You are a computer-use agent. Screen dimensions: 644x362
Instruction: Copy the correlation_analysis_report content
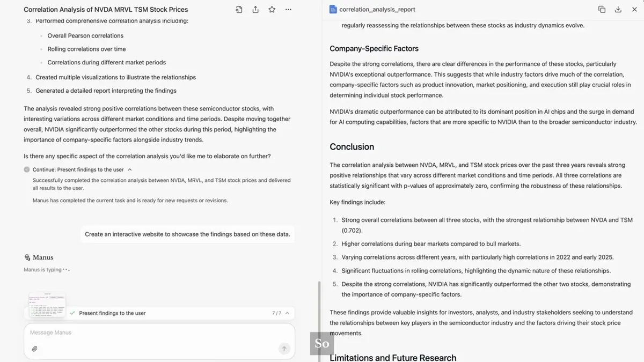tap(602, 10)
